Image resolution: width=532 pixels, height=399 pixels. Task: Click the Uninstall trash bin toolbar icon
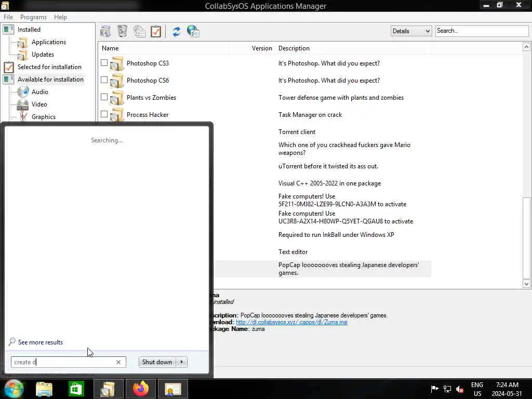[122, 31]
